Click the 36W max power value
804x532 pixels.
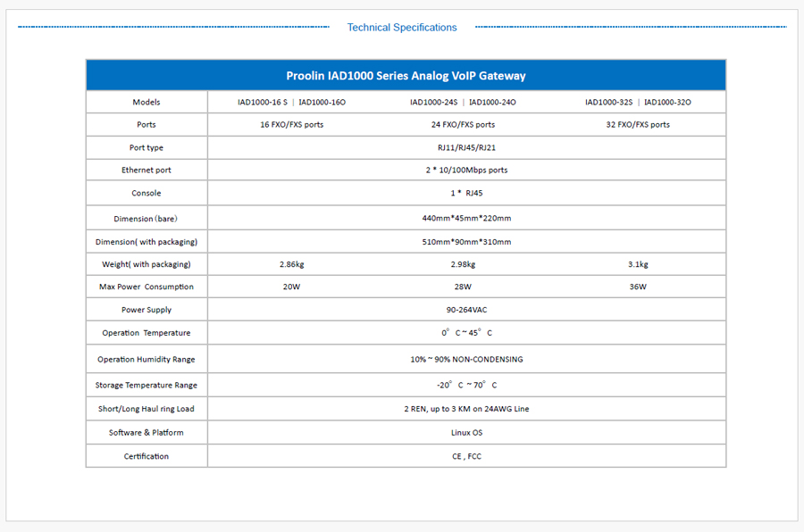[638, 287]
